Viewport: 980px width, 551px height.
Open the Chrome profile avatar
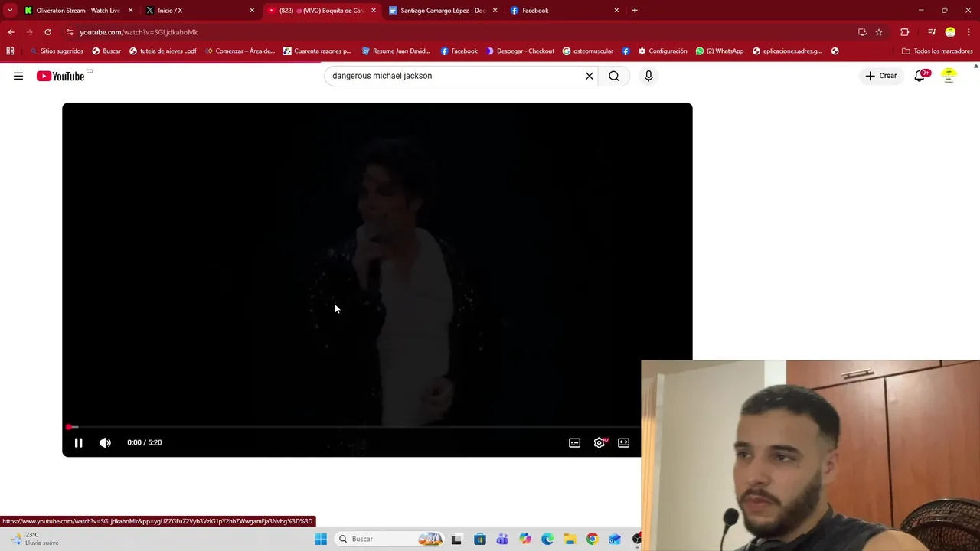[x=950, y=32]
